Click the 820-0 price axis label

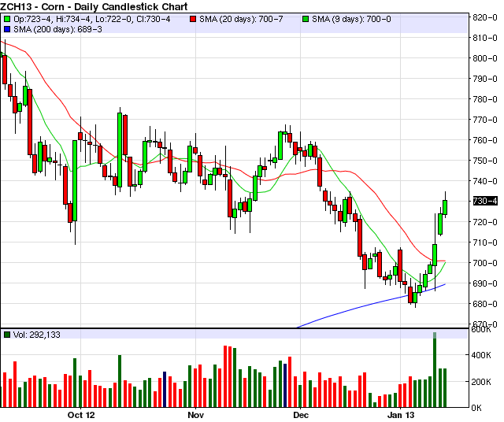(485, 17)
